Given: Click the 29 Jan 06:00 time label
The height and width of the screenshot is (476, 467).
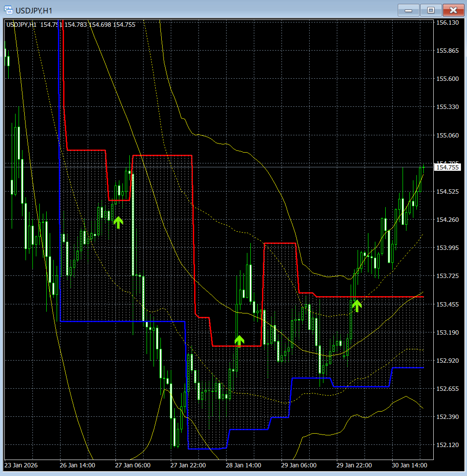Looking at the screenshot, I should pyautogui.click(x=298, y=465).
